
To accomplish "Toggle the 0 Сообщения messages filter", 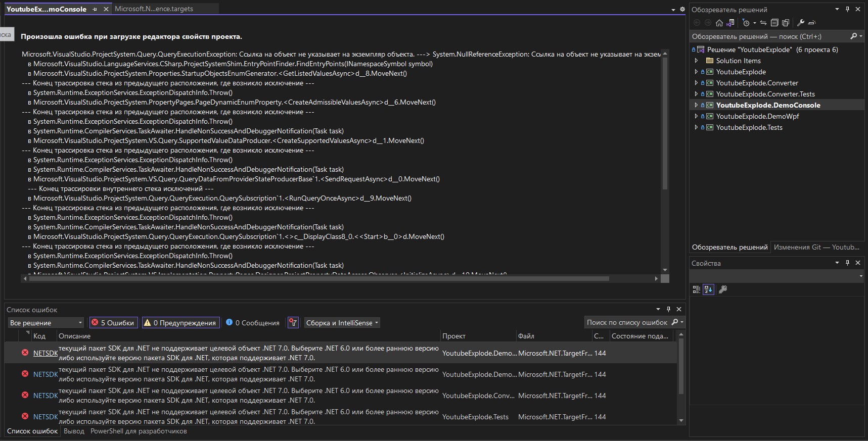I will pos(253,323).
